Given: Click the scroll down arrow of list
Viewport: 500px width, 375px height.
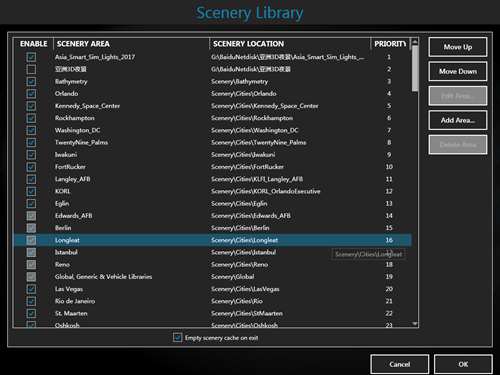Looking at the screenshot, I should point(415,323).
